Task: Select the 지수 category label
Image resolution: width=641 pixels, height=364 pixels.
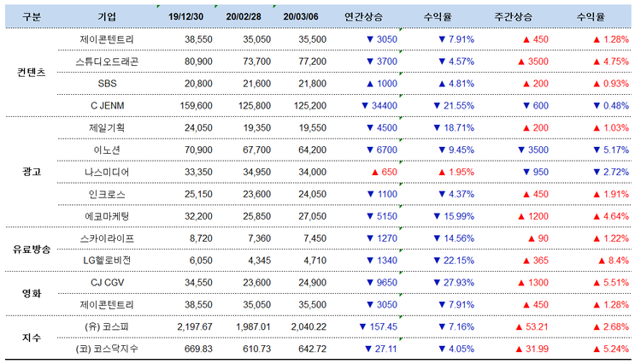Action: pos(32,338)
